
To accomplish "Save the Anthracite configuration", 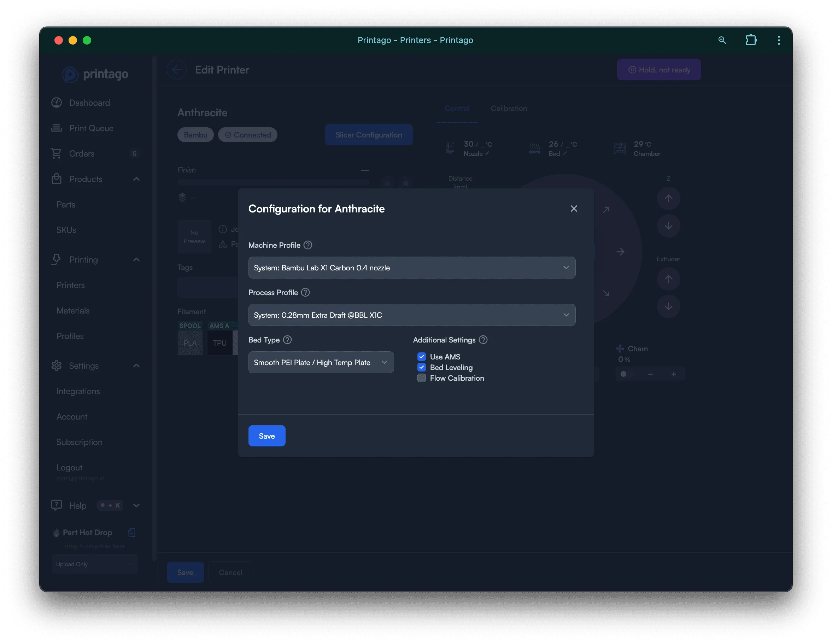I will click(266, 435).
